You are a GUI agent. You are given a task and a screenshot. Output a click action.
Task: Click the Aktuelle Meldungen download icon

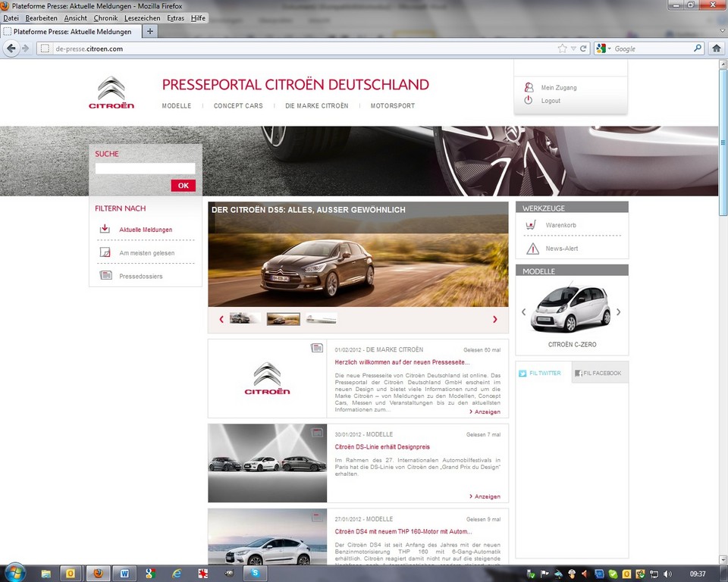point(105,229)
